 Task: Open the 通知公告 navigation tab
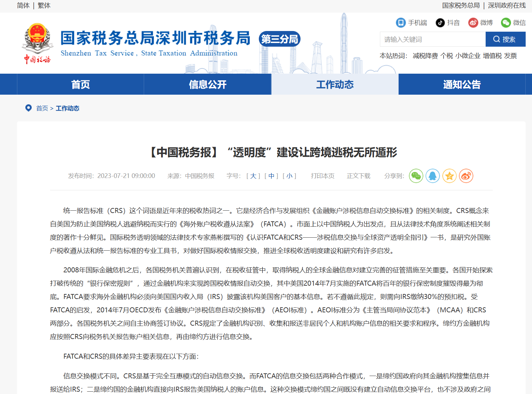coord(462,84)
